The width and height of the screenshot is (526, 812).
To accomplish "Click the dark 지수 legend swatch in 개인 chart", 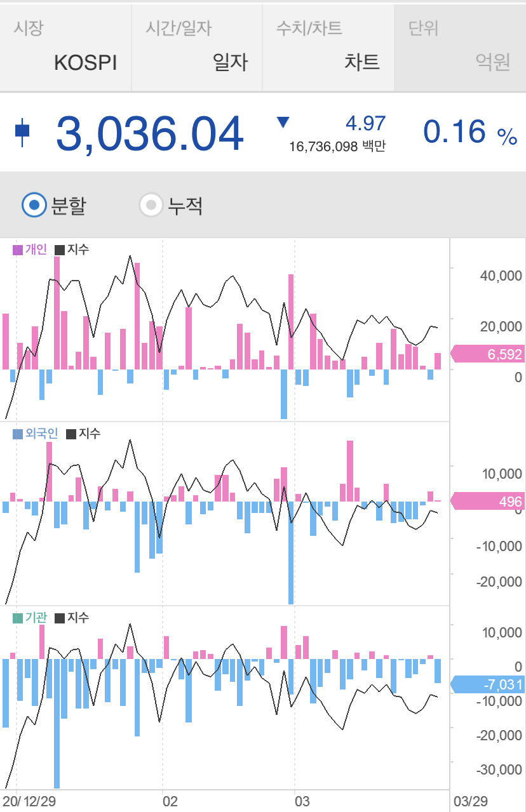I will pos(60,250).
